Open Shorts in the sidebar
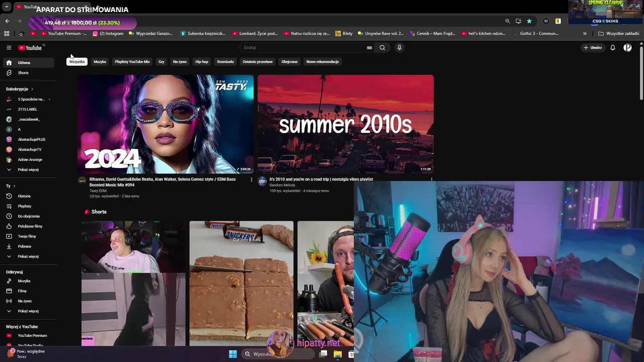This screenshot has width=644, height=362. coord(28,73)
